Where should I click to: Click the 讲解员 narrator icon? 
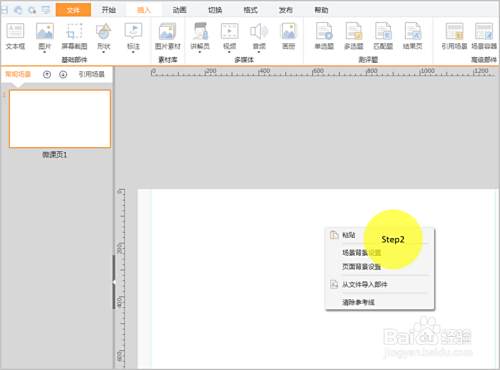pos(200,31)
